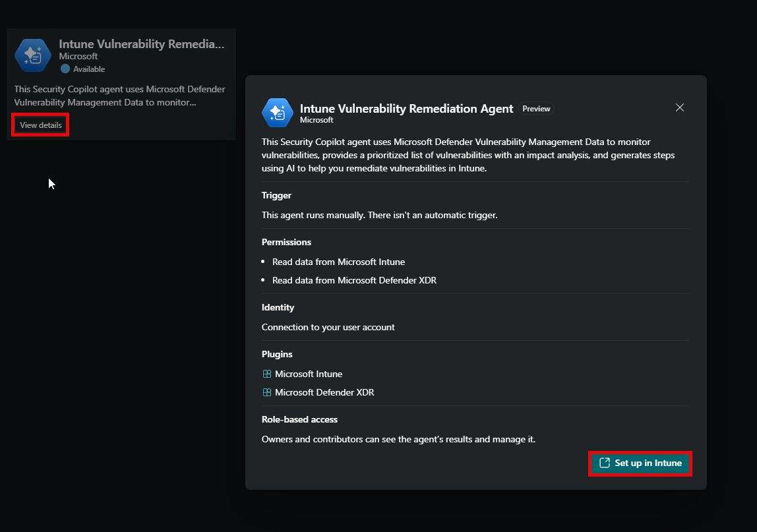The image size is (757, 532).
Task: Select the first Permissions bullet about Intune data
Action: [x=338, y=262]
